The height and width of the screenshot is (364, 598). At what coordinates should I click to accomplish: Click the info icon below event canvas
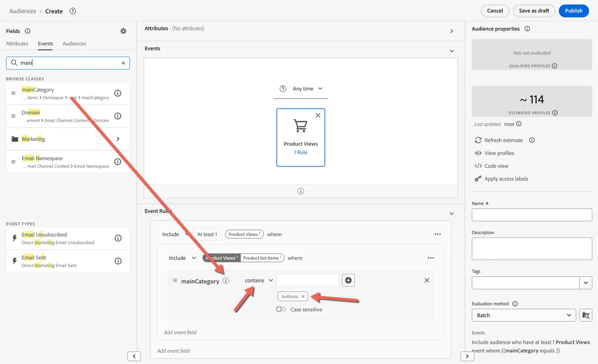pyautogui.click(x=301, y=191)
